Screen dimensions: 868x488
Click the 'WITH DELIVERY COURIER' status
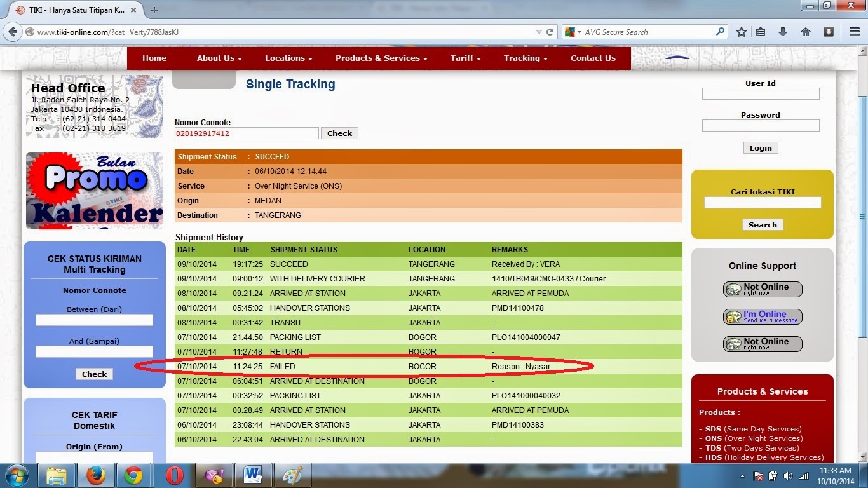[x=318, y=279]
